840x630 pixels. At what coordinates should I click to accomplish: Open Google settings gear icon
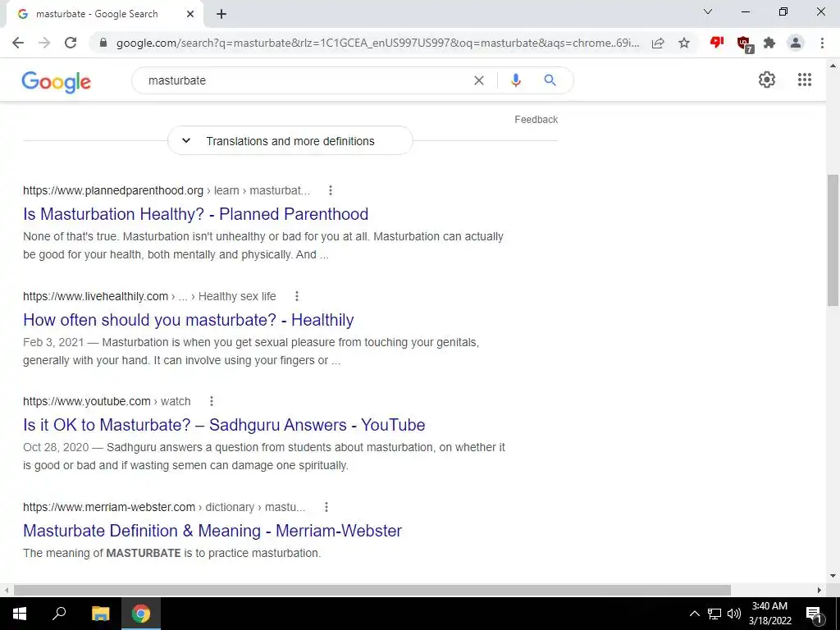click(767, 80)
